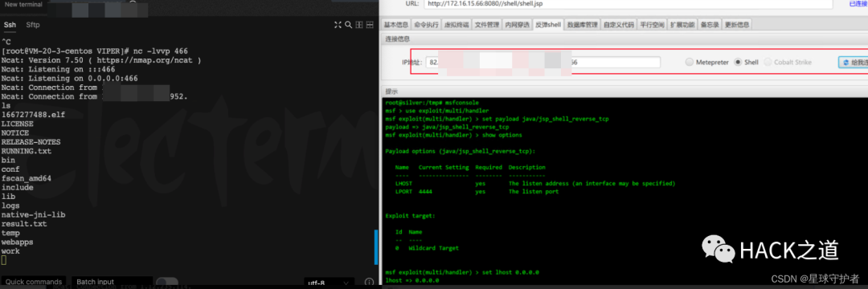Click fscan_amd64 in terminal listing

[26, 178]
